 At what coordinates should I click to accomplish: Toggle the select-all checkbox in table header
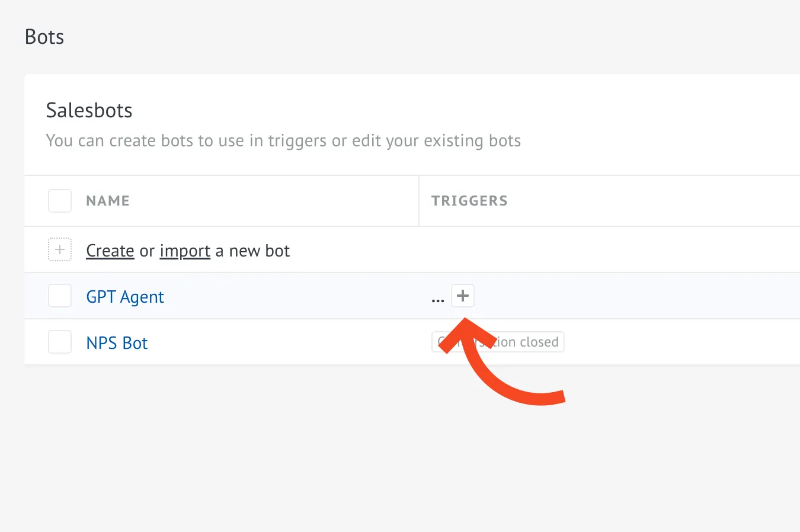(x=60, y=201)
